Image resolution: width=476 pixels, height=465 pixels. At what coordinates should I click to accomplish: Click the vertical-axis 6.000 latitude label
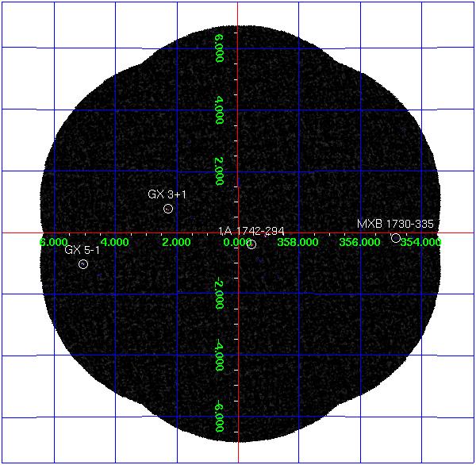pyautogui.click(x=220, y=48)
